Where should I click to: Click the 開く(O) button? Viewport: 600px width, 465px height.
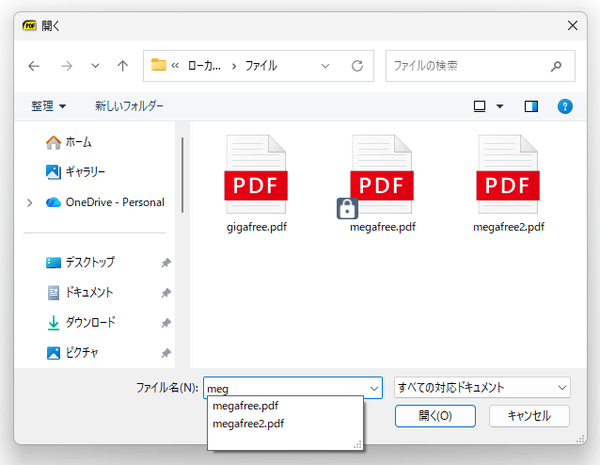tap(435, 416)
